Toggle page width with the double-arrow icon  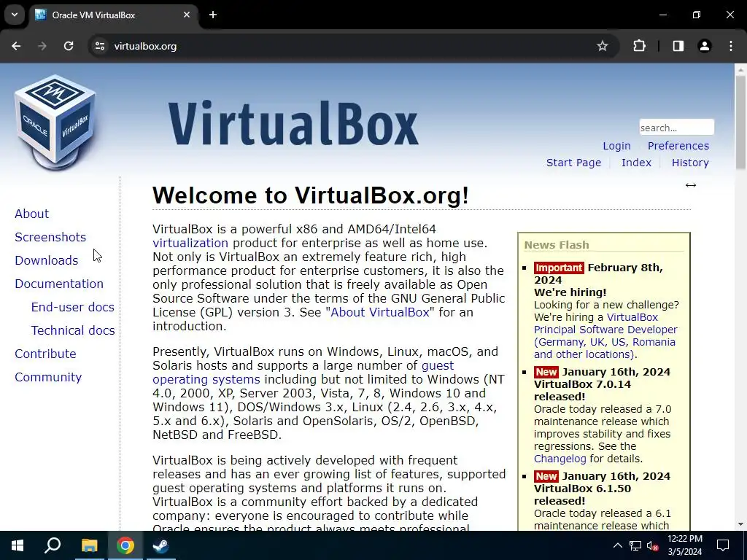tap(690, 185)
